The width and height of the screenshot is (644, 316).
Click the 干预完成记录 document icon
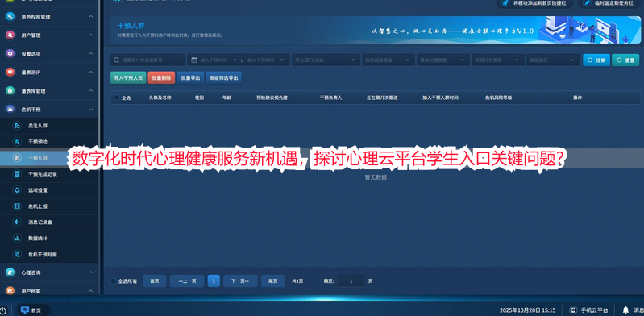[x=17, y=174]
